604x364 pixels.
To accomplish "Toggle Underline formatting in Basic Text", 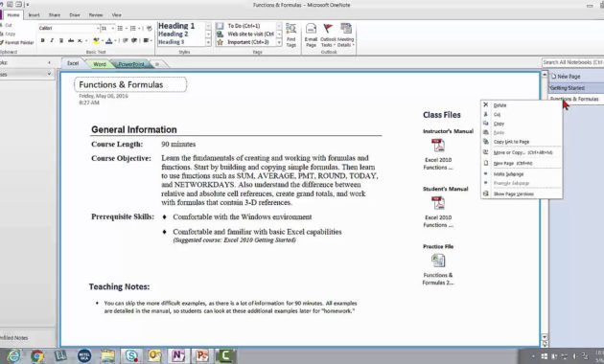I will [60, 40].
